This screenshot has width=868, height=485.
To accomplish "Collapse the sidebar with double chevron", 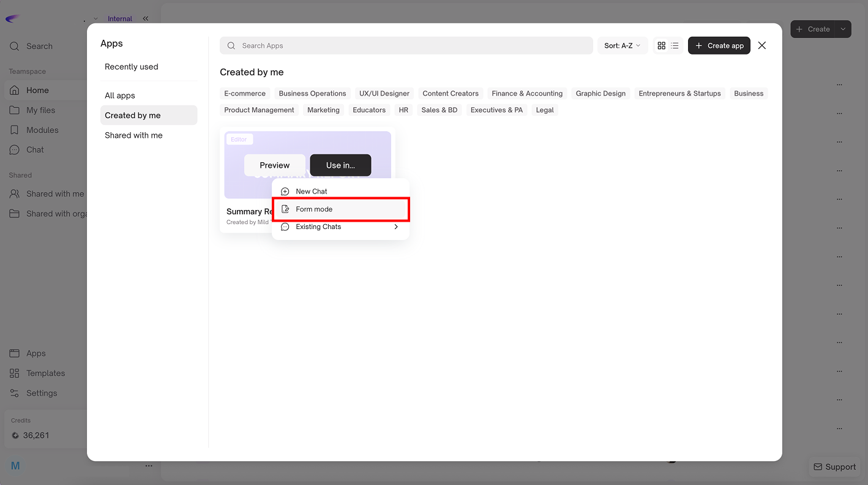I will pyautogui.click(x=146, y=18).
